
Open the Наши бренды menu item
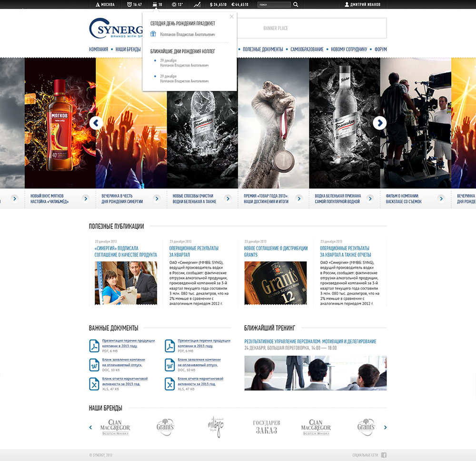coord(128,49)
